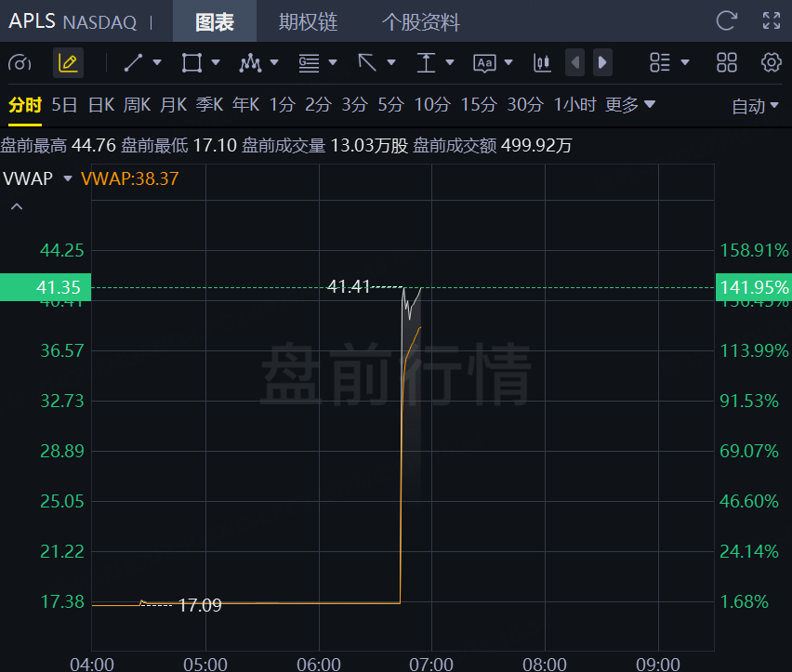The image size is (792, 672).
Task: Click the previous left arrow button
Action: click(x=575, y=62)
